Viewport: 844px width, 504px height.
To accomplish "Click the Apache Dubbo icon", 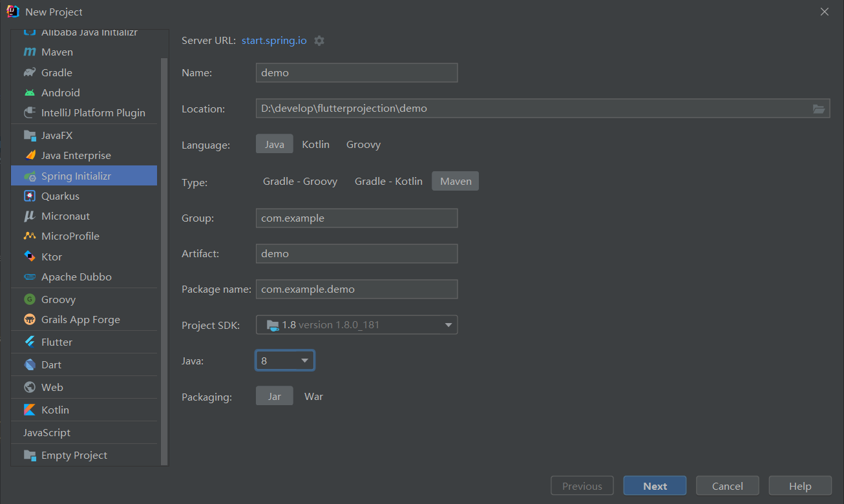I will point(30,277).
